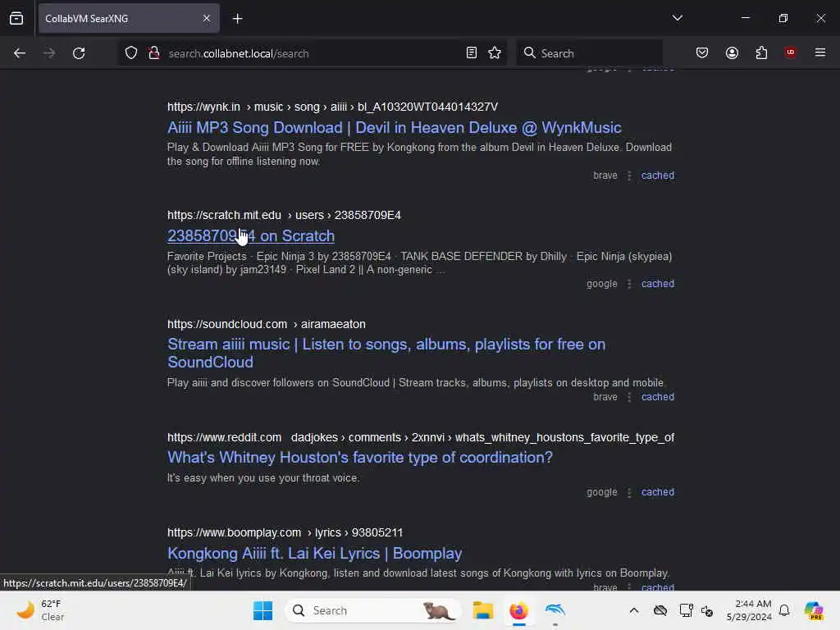Click google engine label under reddit result
The image size is (840, 630).
tap(601, 492)
